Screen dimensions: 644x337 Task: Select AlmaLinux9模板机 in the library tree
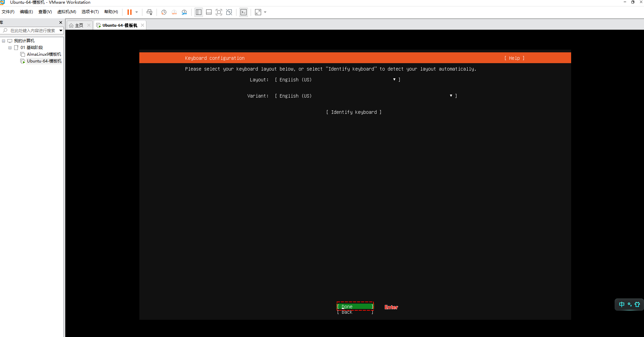[44, 54]
